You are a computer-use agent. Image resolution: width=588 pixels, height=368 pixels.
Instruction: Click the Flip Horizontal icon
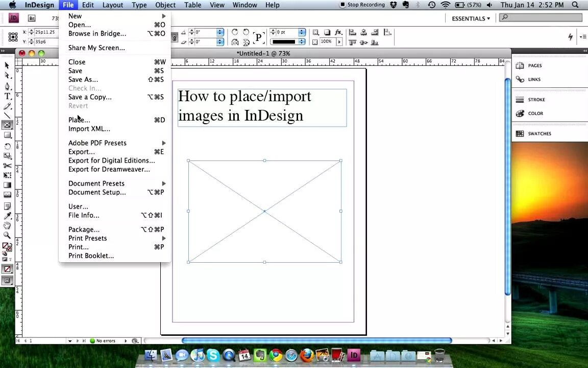235,42
